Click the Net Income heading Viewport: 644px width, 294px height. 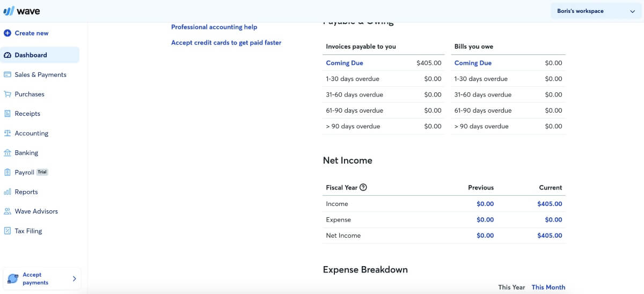(x=348, y=160)
